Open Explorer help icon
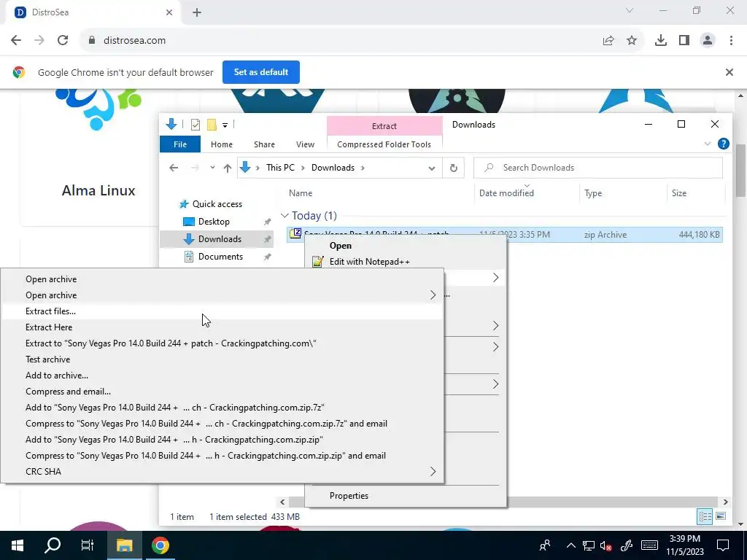 [723, 144]
